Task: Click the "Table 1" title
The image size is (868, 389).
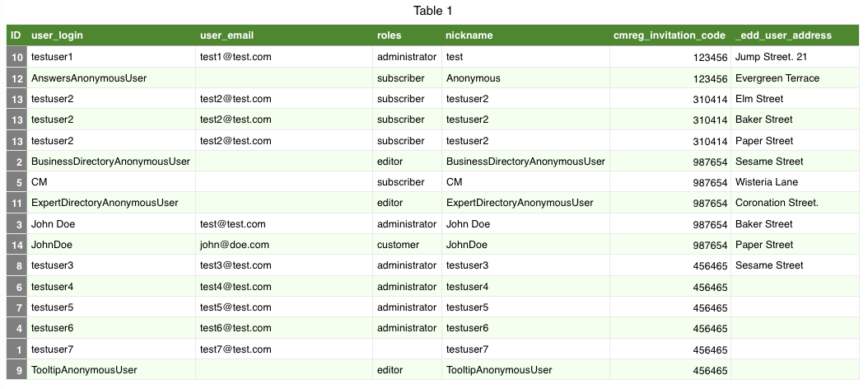Action: tap(433, 11)
